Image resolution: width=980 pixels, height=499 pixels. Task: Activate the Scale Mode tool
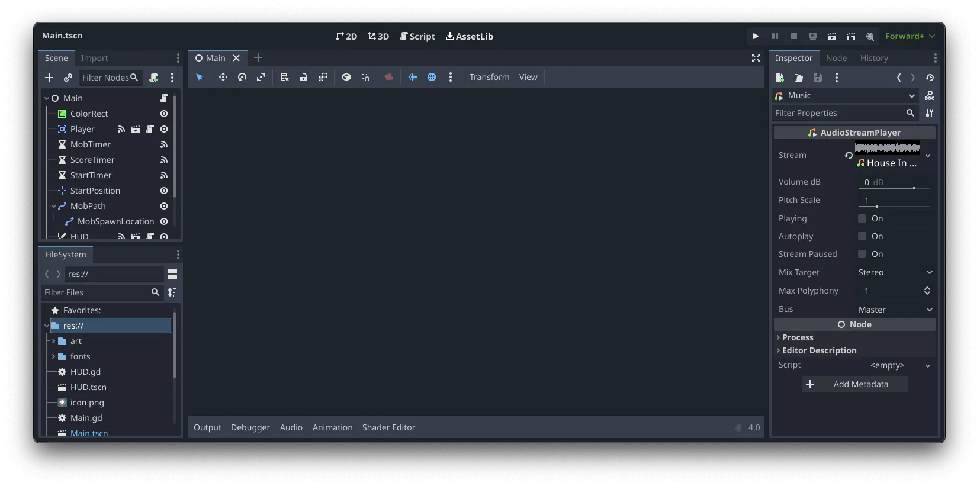tap(261, 77)
